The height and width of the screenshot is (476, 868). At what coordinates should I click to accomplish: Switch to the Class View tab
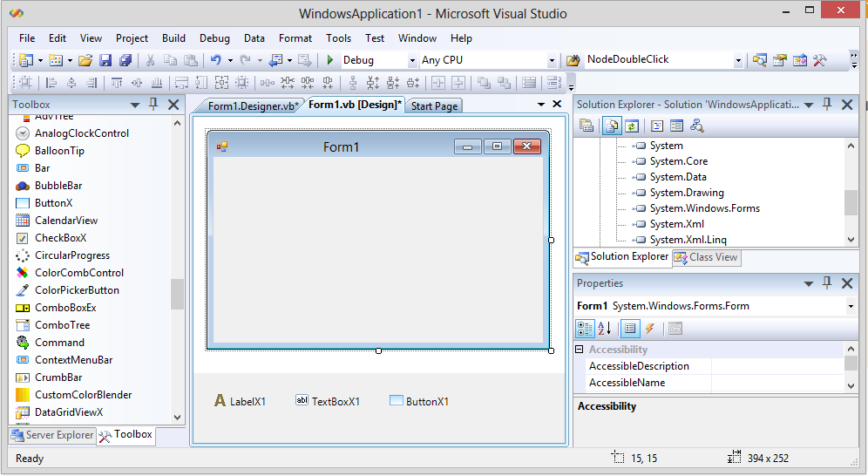point(707,257)
